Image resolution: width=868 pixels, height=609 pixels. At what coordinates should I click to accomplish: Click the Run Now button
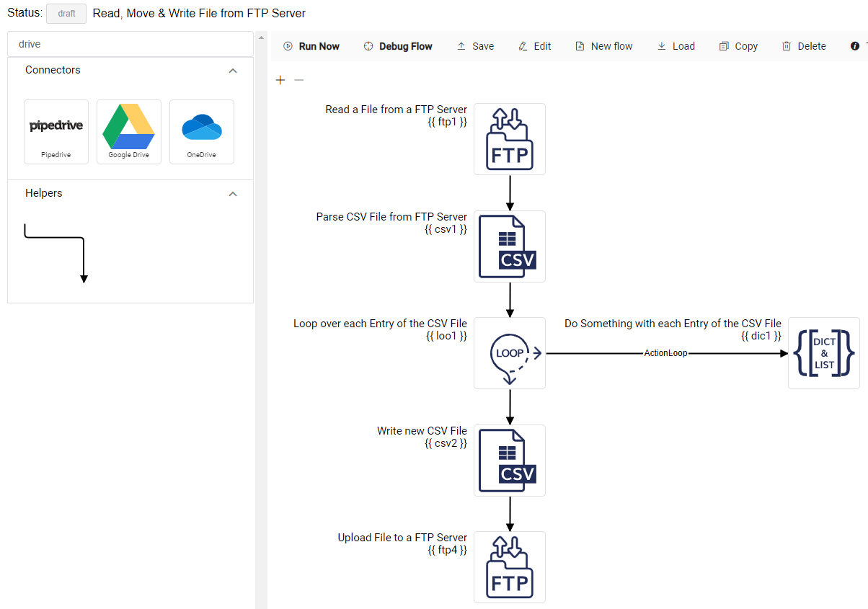(x=311, y=46)
